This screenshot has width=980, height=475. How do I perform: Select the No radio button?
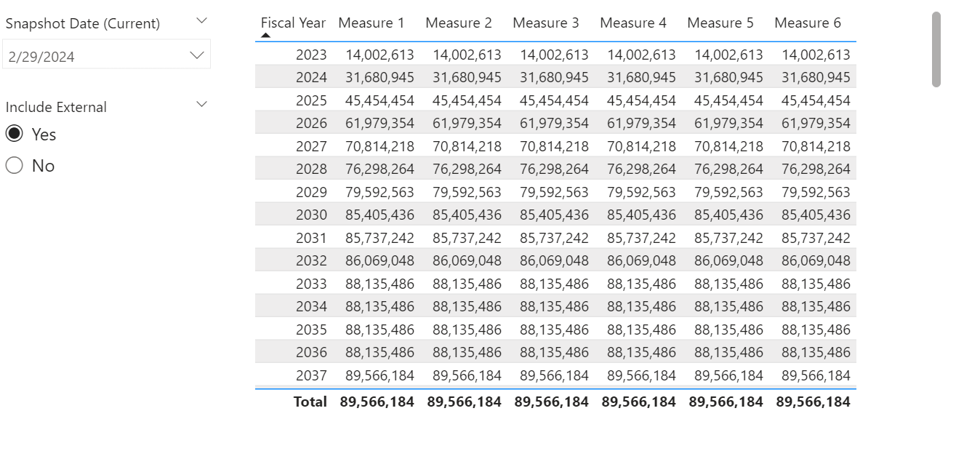15,166
